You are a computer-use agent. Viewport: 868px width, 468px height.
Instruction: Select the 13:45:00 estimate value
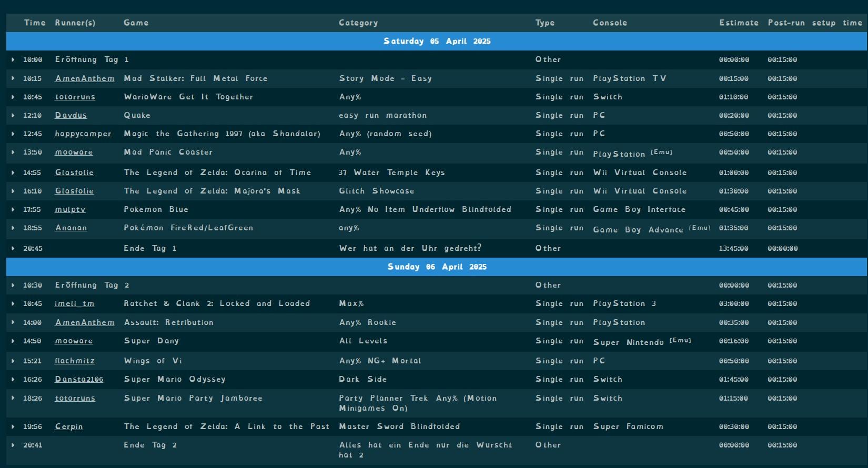[x=734, y=248]
